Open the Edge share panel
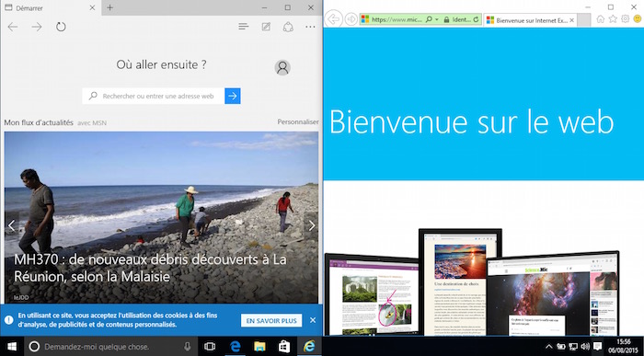Image resolution: width=644 pixels, height=356 pixels. coord(288,27)
